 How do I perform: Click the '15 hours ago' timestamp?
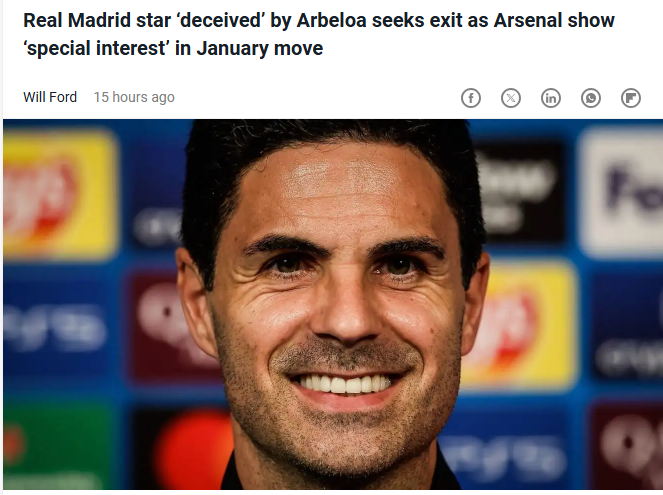pyautogui.click(x=134, y=97)
